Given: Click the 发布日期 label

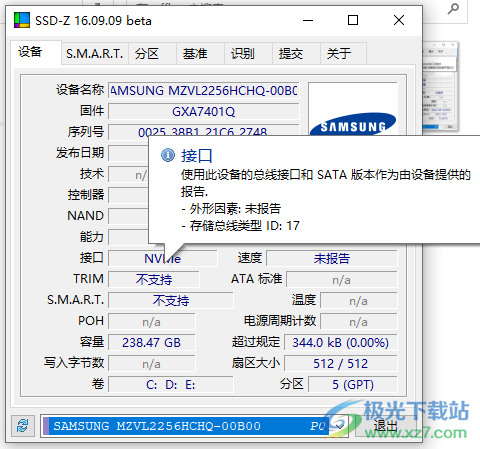Looking at the screenshot, I should tap(80, 153).
